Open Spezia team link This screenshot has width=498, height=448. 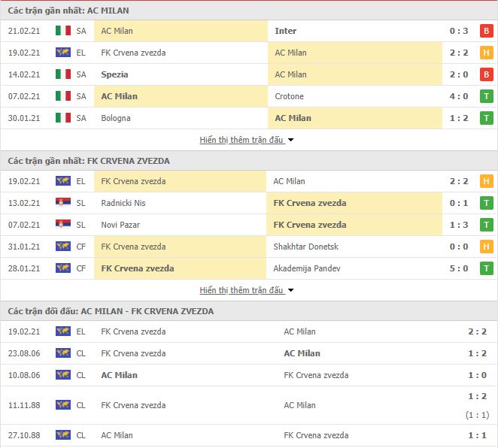coord(114,74)
